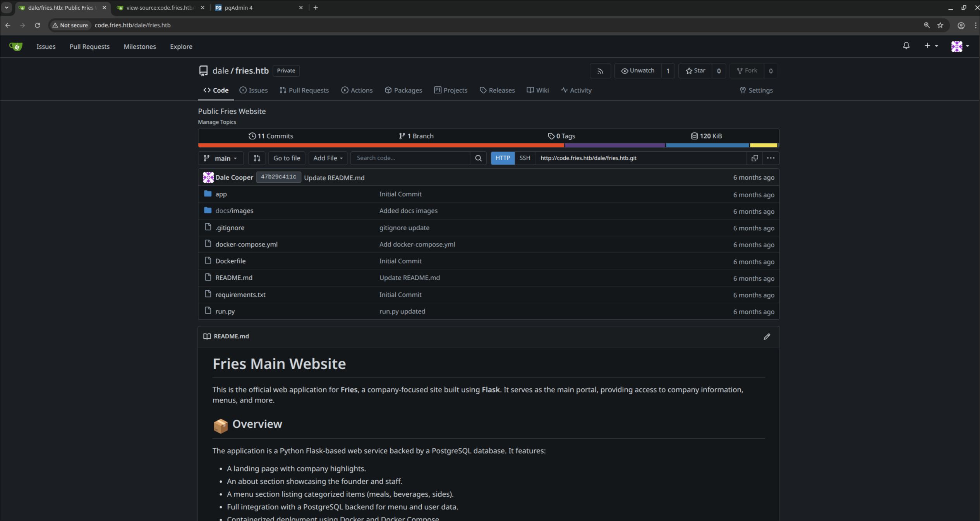Open the Activity tab
The image size is (980, 521).
tap(576, 90)
